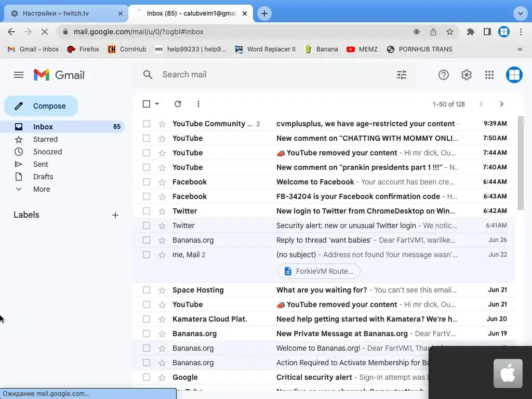Check the 'want babies' Bananas.org email
Image resolution: width=532 pixels, height=399 pixels.
(147, 240)
